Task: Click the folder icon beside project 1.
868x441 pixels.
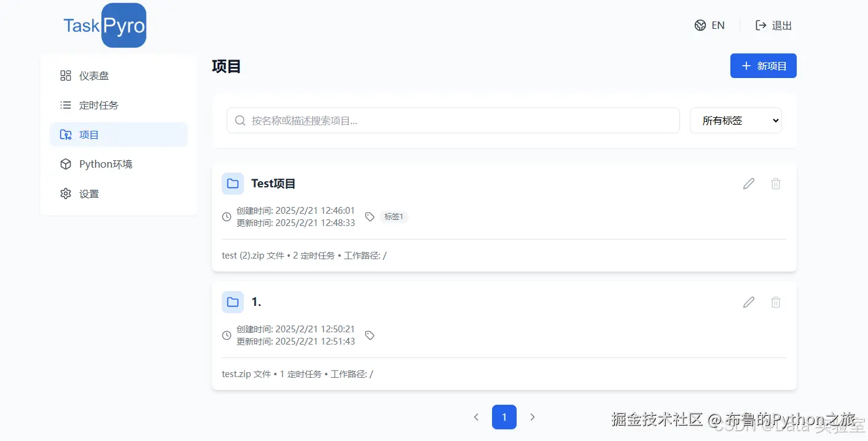Action: 233,302
